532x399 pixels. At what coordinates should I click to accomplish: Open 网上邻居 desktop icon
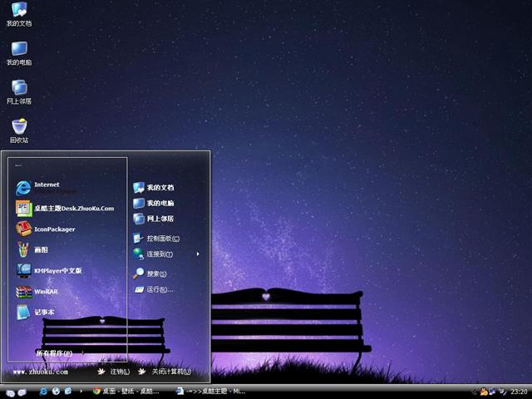[x=18, y=90]
